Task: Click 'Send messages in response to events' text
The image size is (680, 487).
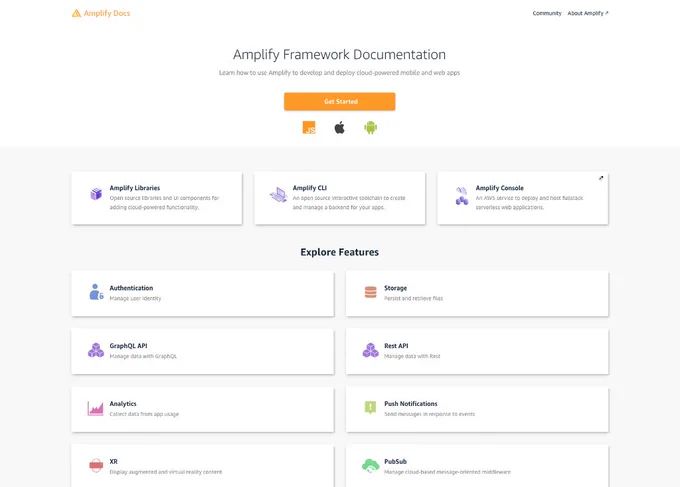Action: click(429, 414)
